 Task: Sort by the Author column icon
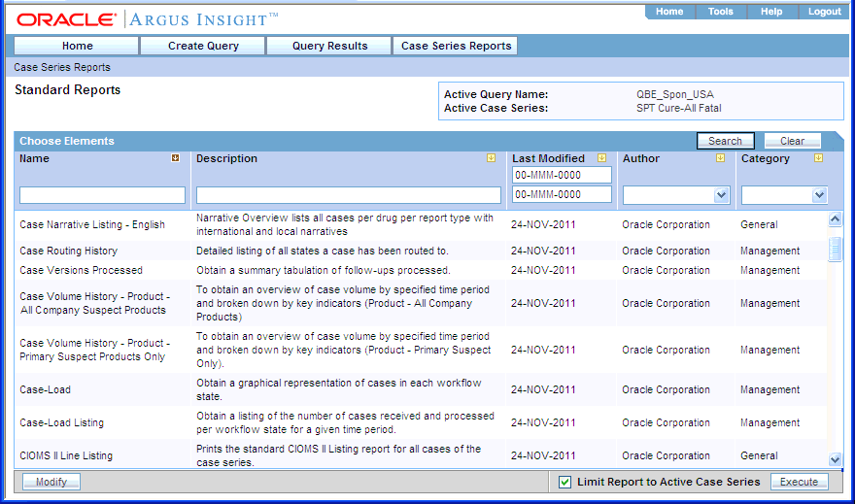tap(720, 158)
